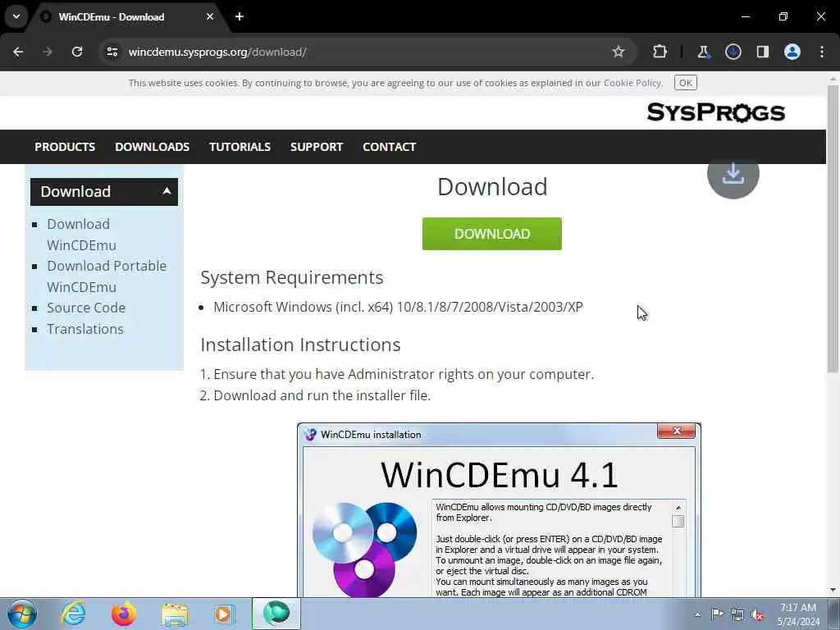Click the browser forward arrow

[x=48, y=52]
